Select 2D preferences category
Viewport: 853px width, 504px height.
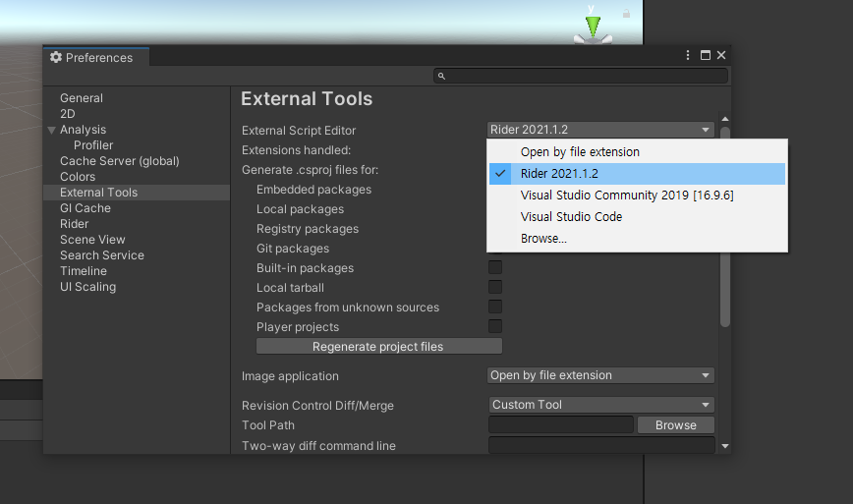click(68, 114)
